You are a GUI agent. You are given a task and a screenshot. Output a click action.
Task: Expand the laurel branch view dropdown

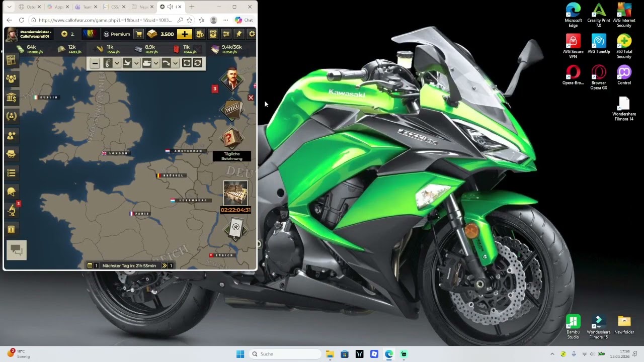[x=117, y=63]
